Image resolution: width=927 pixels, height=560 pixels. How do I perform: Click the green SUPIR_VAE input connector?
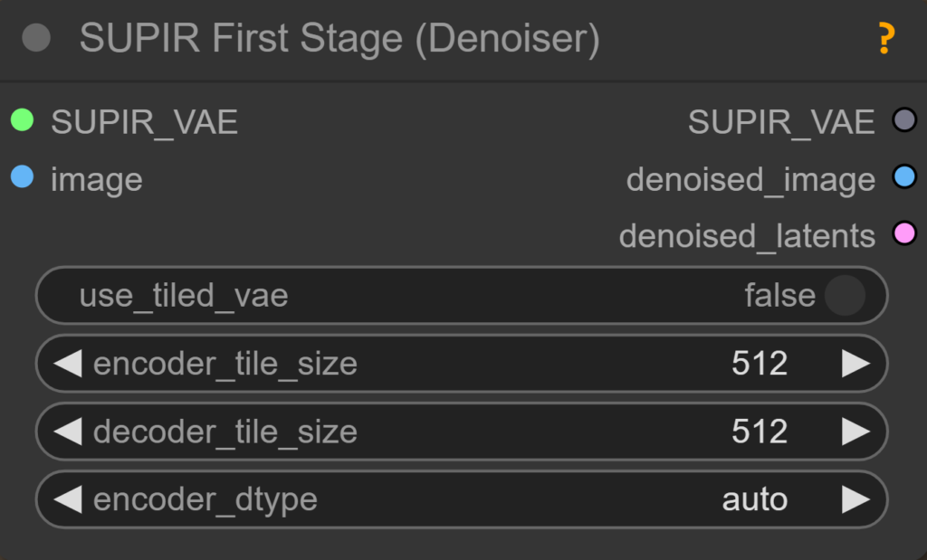(23, 120)
